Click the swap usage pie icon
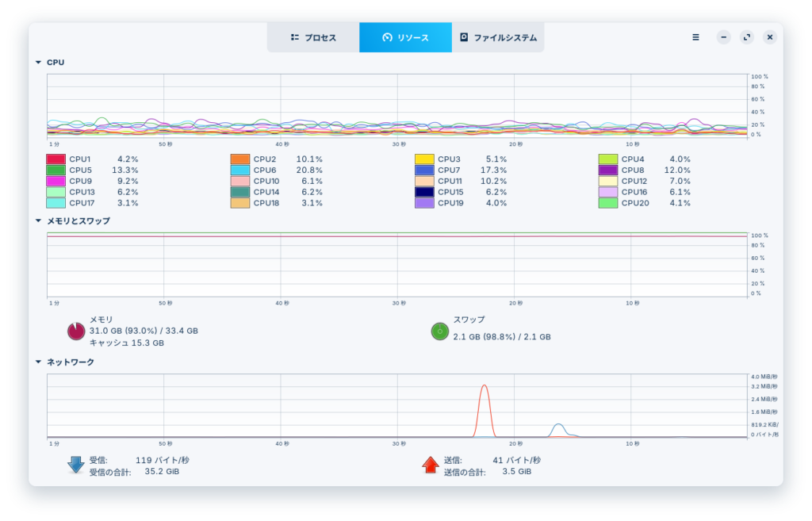 point(440,331)
